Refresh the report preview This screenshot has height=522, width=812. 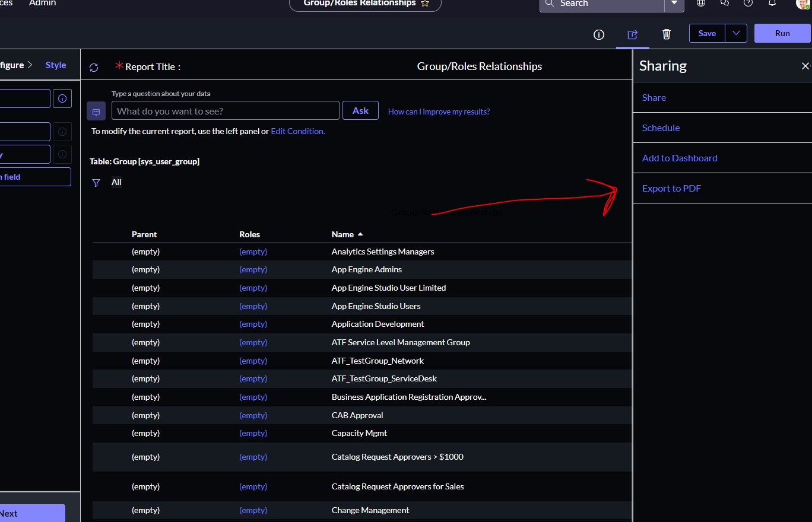(x=94, y=67)
